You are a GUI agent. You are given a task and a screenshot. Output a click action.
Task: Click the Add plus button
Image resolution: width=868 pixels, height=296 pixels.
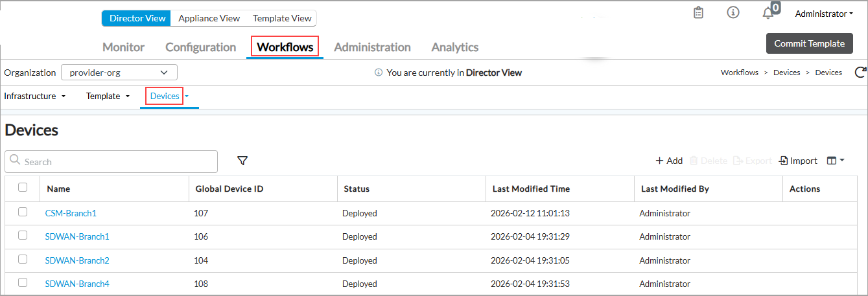tap(669, 161)
